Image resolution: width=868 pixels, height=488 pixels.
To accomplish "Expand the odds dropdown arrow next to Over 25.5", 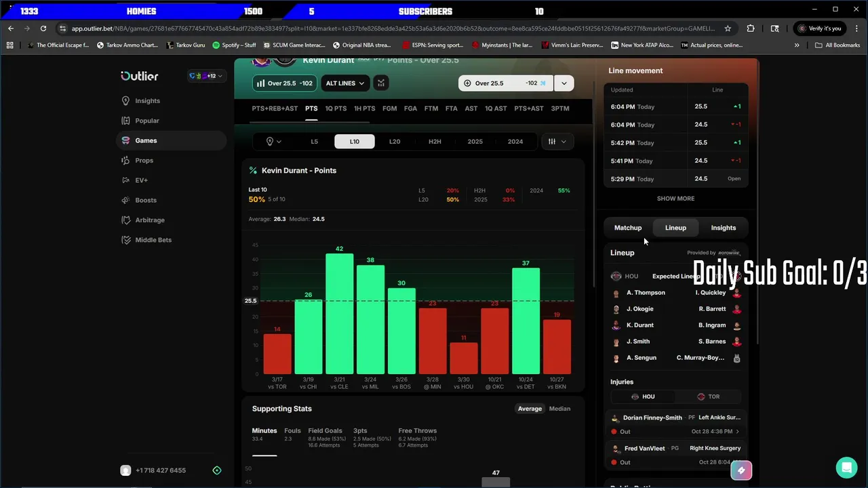I will click(564, 83).
